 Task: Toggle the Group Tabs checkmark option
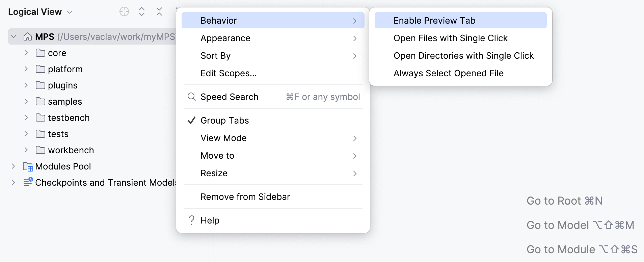click(224, 121)
